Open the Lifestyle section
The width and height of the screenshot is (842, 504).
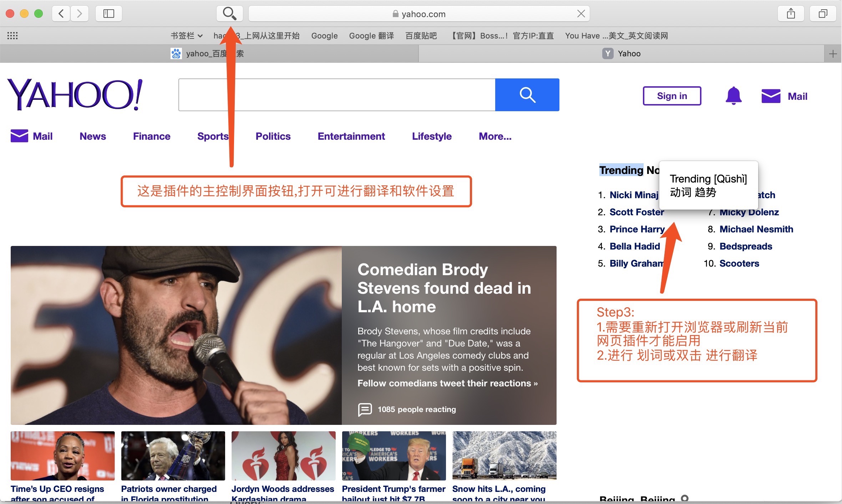(432, 136)
